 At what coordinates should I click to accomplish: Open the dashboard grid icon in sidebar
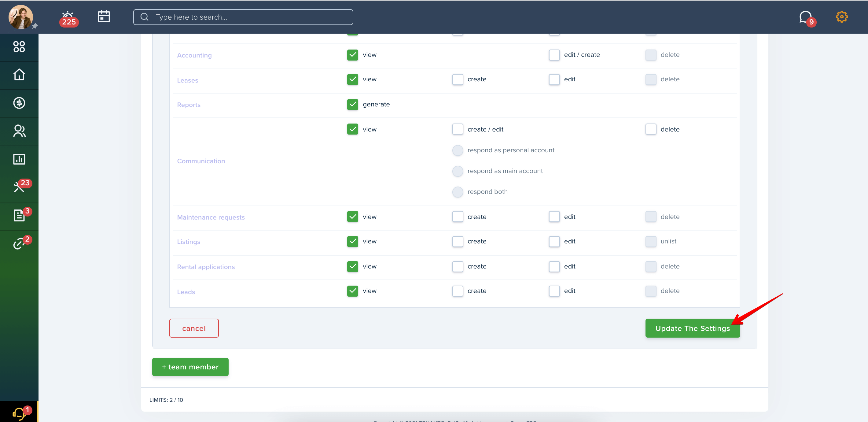pyautogui.click(x=19, y=46)
